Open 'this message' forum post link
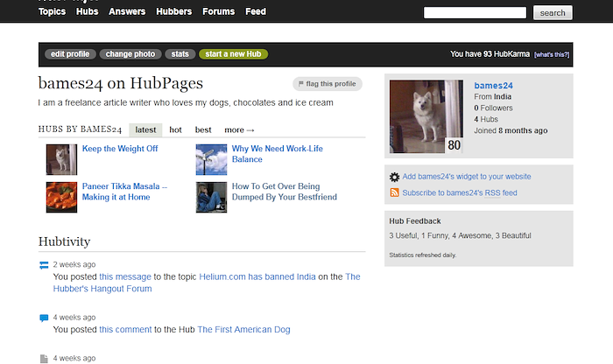Viewport: 613px width, 364px height. tap(125, 276)
